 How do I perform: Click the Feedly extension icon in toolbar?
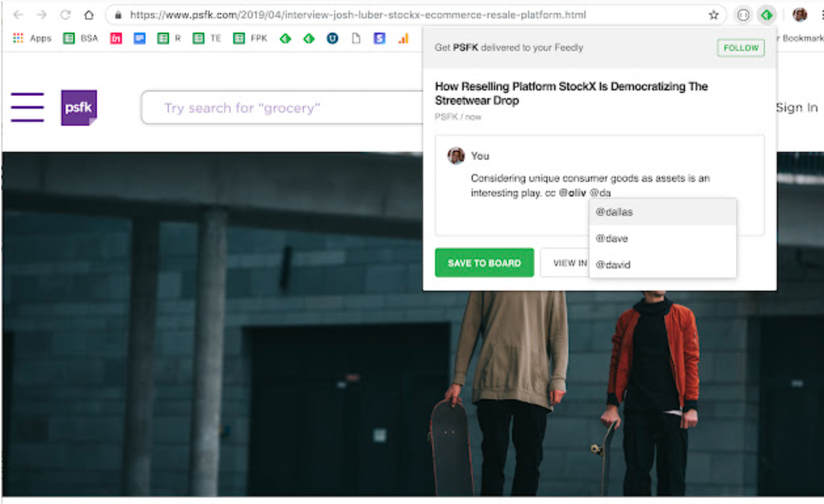766,15
